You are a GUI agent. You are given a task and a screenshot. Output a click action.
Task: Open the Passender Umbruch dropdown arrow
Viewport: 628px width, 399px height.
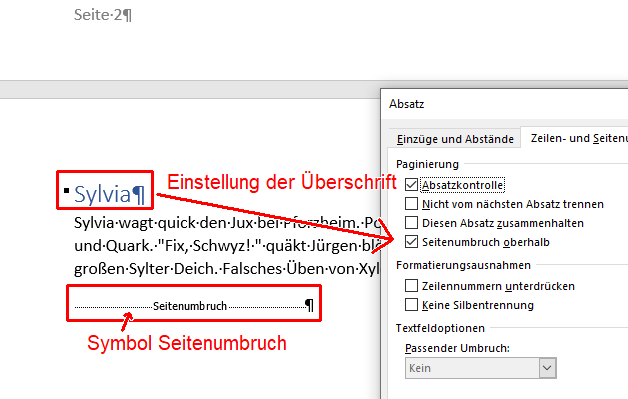coord(547,368)
